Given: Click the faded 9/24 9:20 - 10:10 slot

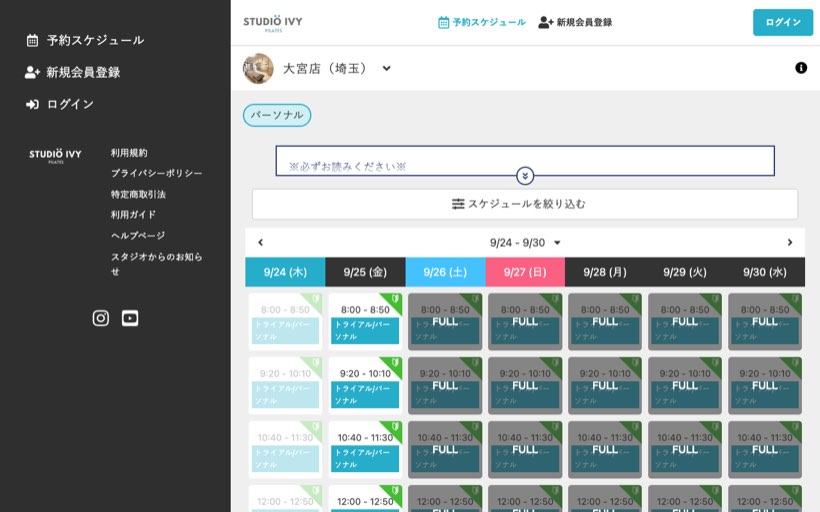Looking at the screenshot, I should pyautogui.click(x=285, y=385).
